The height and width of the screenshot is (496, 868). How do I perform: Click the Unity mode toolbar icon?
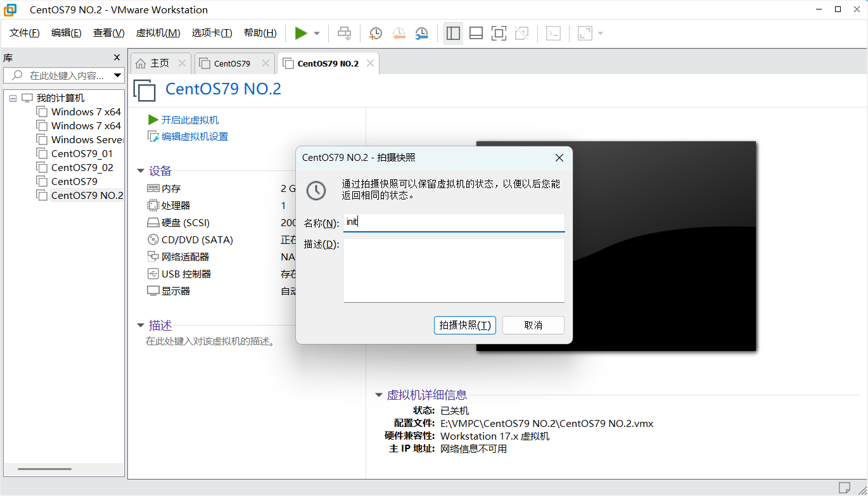(x=521, y=34)
